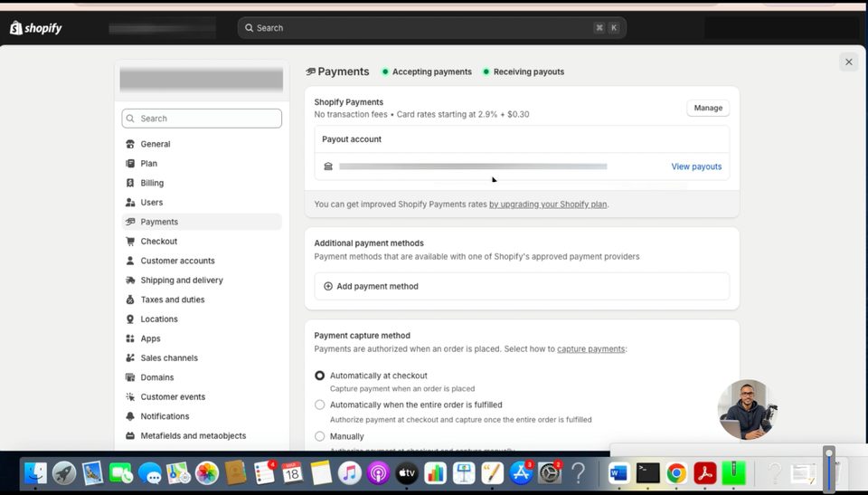The image size is (868, 495).
Task: Select Payments in settings sidebar
Action: click(x=202, y=222)
